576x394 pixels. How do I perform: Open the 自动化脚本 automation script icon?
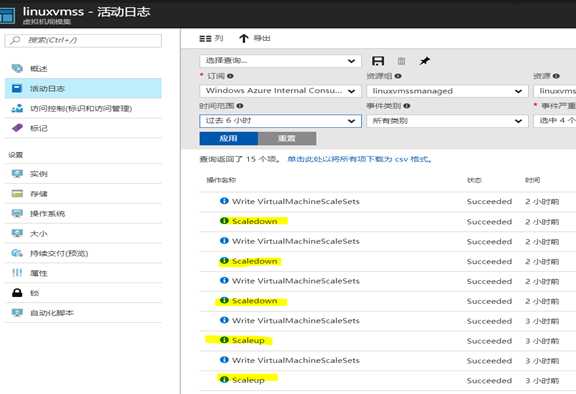[x=17, y=312]
